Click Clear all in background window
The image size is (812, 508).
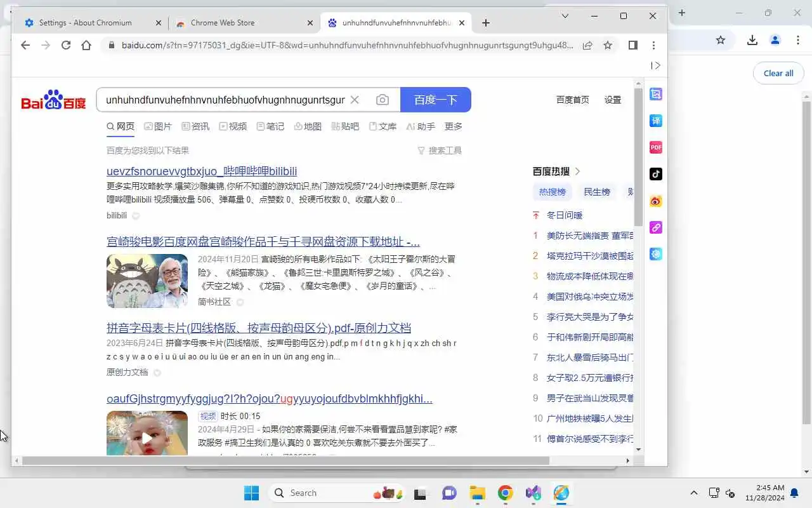coord(778,73)
